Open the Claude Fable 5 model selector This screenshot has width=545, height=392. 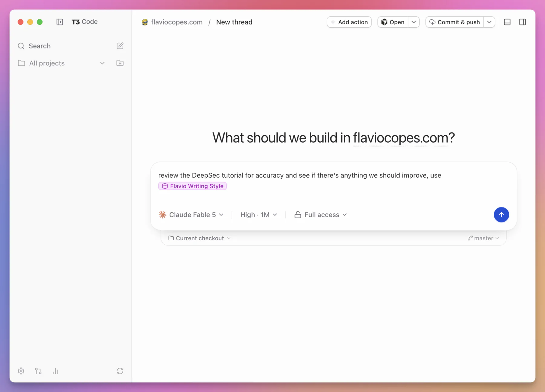click(x=191, y=215)
